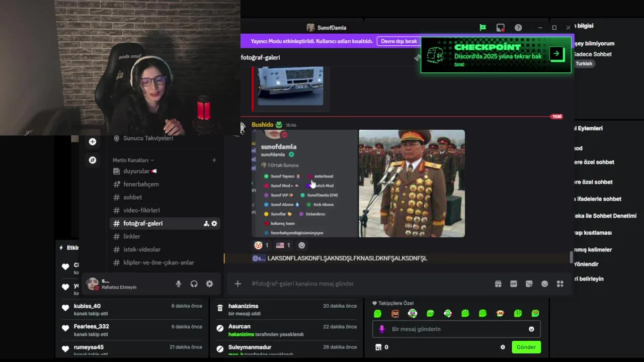Open Discord user settings gear
644x362 pixels.
coord(209,284)
